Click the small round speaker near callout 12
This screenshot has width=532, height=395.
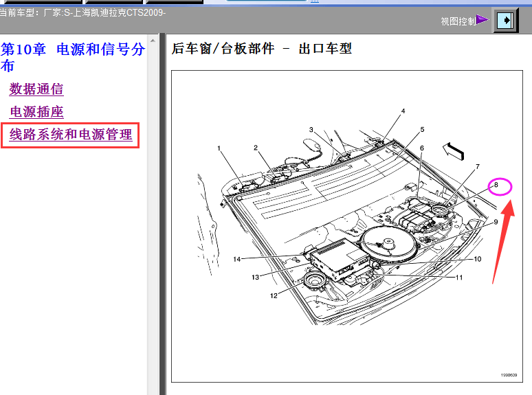pyautogui.click(x=315, y=280)
